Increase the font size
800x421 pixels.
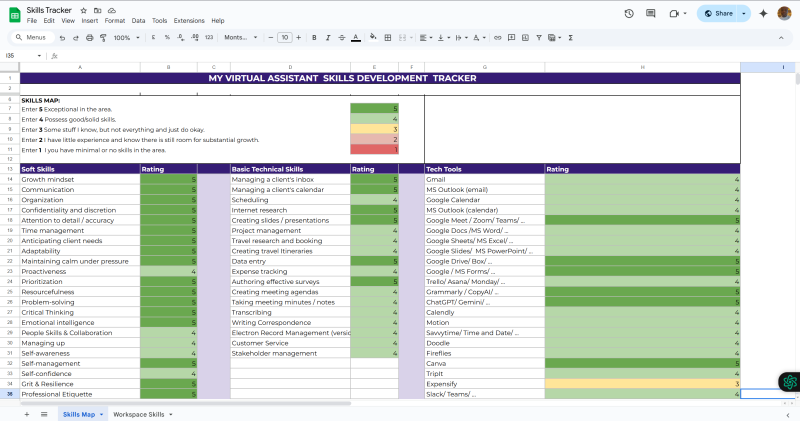point(298,38)
